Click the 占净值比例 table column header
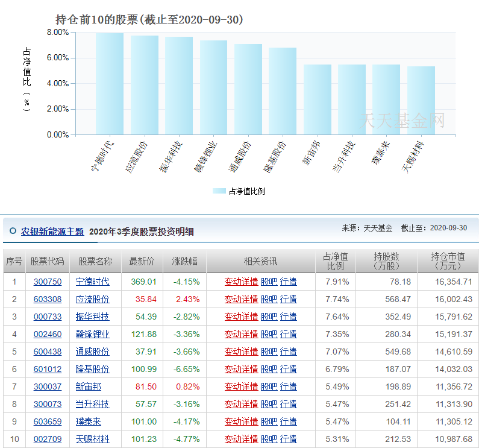Viewport: 479px width, 448px height. (x=336, y=261)
